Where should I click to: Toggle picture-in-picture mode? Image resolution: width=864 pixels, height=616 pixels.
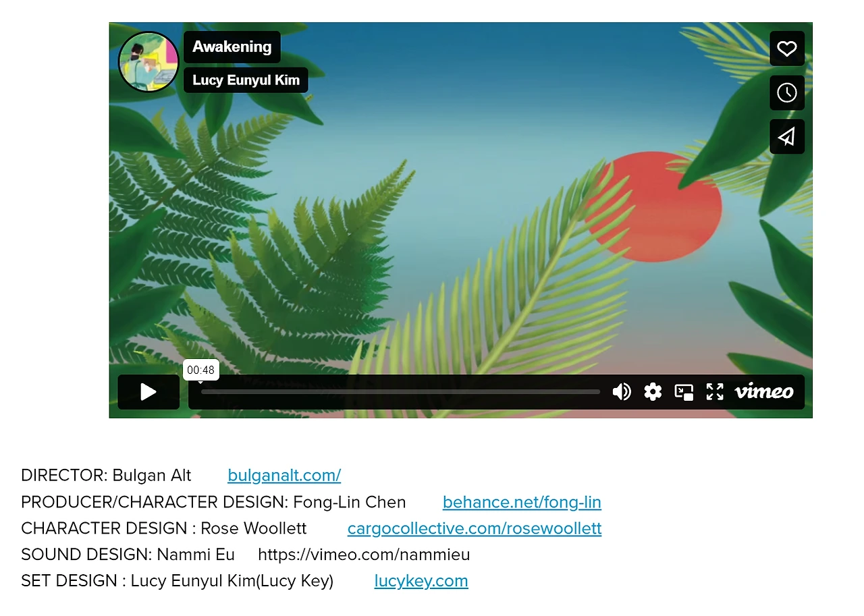click(684, 392)
